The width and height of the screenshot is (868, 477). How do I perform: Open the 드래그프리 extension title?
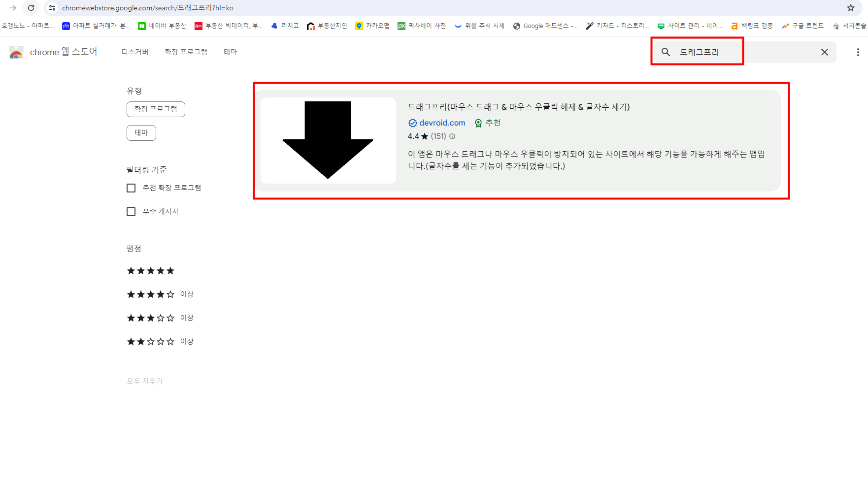pyautogui.click(x=519, y=107)
